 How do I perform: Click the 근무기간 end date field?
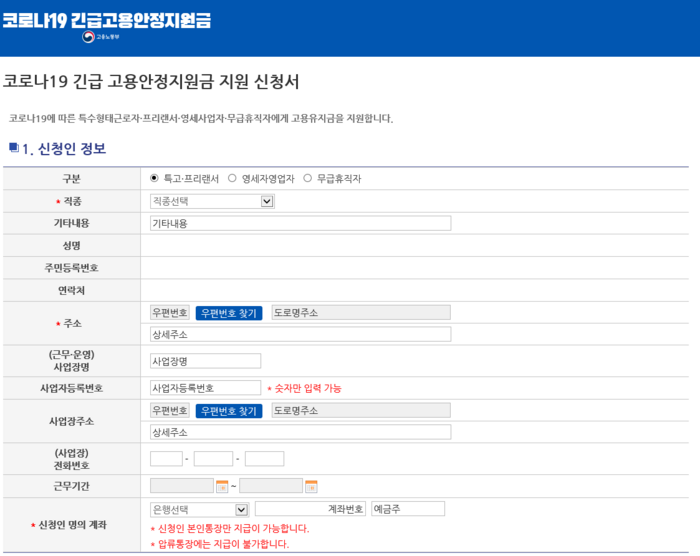point(271,486)
